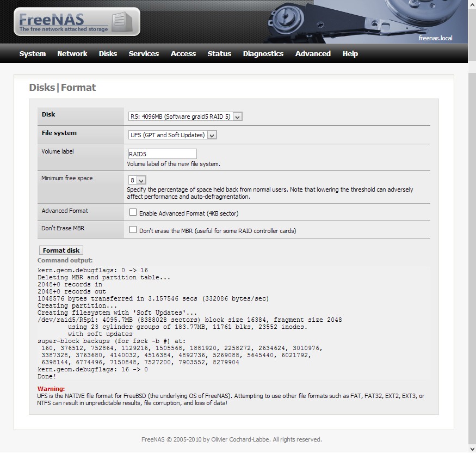476x453 pixels.
Task: Open the Services menu
Action: pyautogui.click(x=144, y=53)
